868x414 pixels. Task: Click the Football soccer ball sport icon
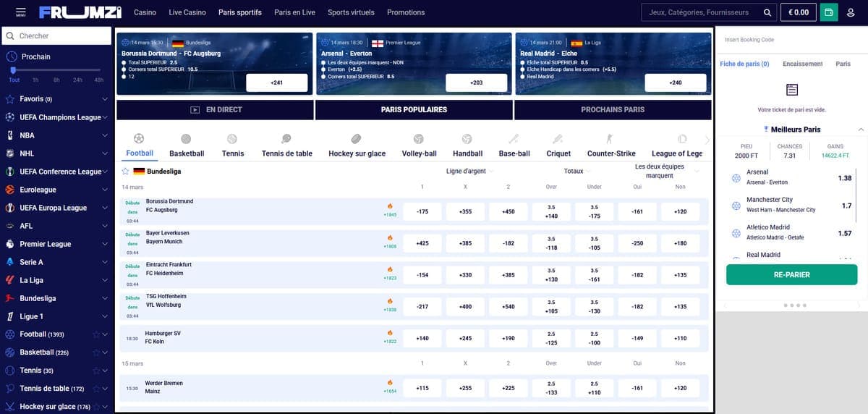139,138
